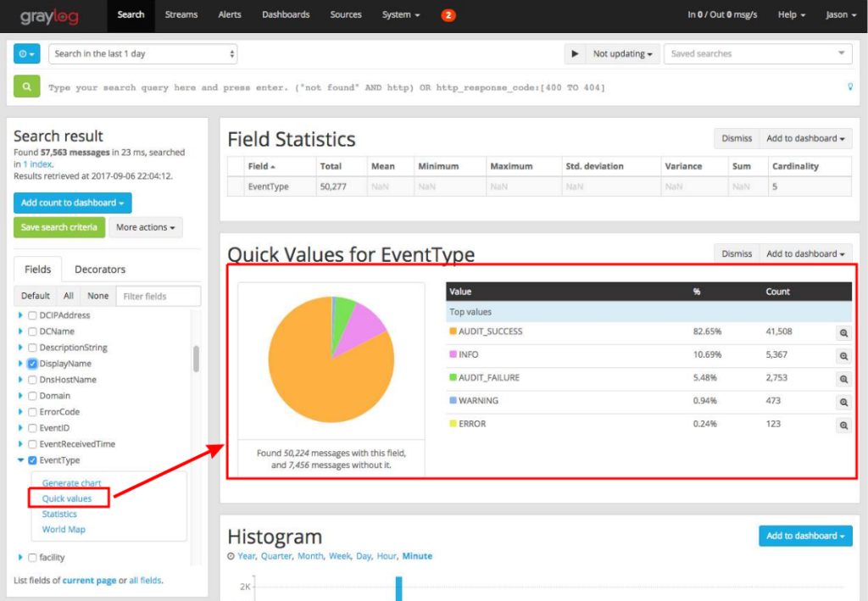This screenshot has height=601, width=868.
Task: Add Histogram to dashboard
Action: pos(805,536)
